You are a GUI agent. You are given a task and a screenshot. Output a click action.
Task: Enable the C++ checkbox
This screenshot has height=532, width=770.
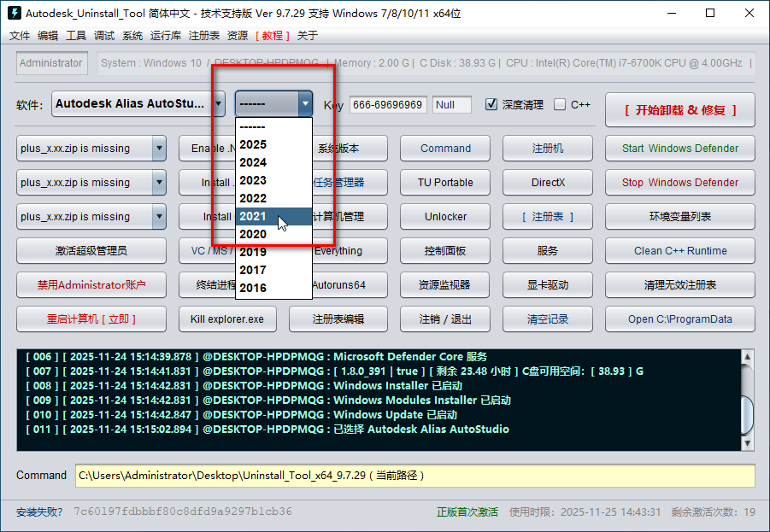point(559,104)
